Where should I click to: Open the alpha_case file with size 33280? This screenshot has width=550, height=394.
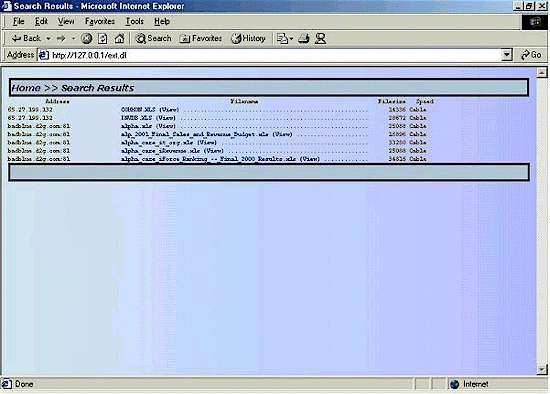coord(157,142)
